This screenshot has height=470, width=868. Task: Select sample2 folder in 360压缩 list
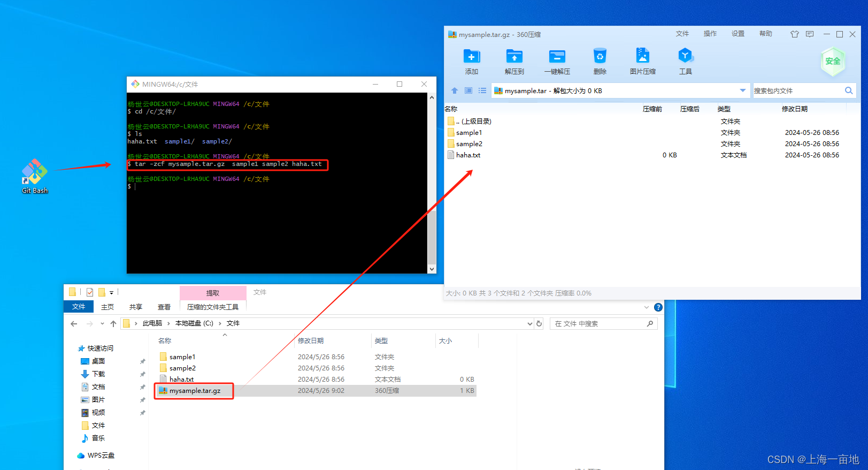[x=652, y=144]
